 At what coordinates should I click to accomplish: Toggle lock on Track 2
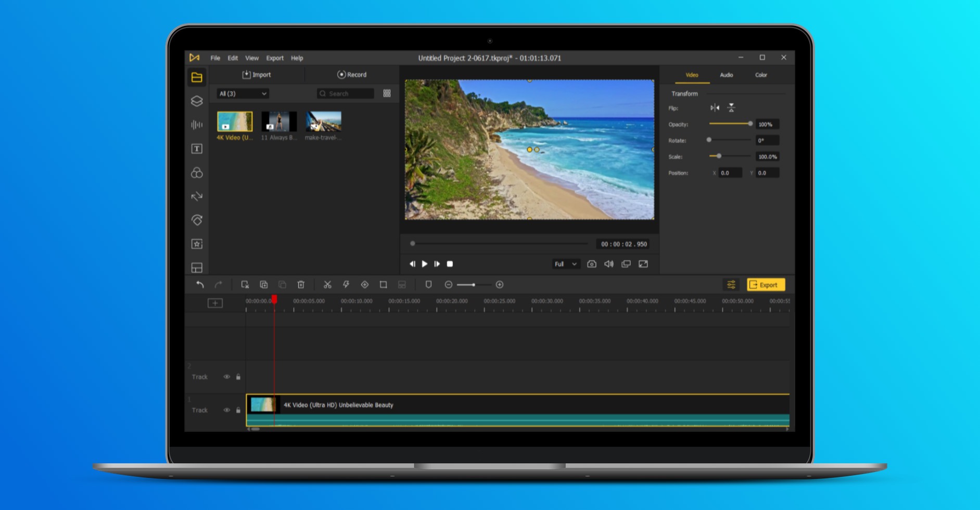238,377
